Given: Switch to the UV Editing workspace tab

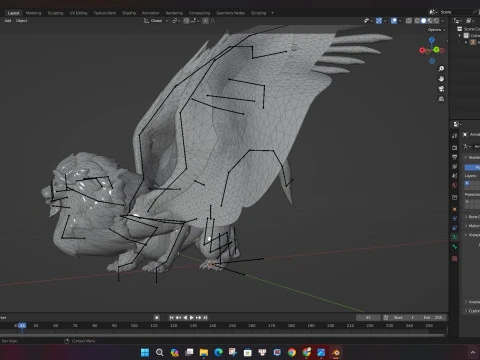Looking at the screenshot, I should coord(78,13).
